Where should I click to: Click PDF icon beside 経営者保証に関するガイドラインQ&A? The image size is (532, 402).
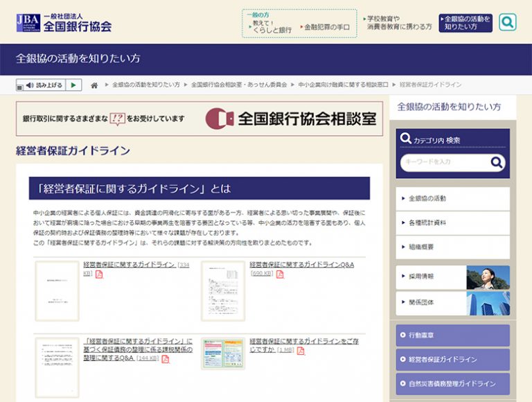pos(280,274)
